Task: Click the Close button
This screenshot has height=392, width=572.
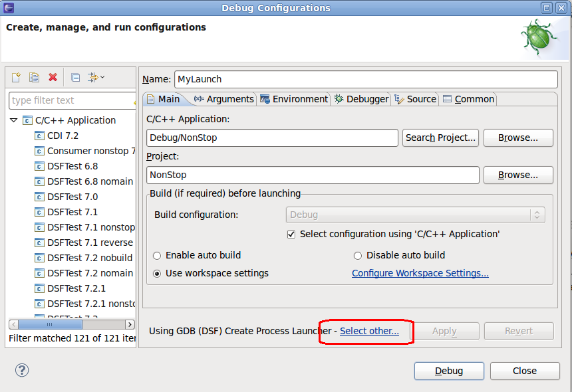Action: coord(525,371)
